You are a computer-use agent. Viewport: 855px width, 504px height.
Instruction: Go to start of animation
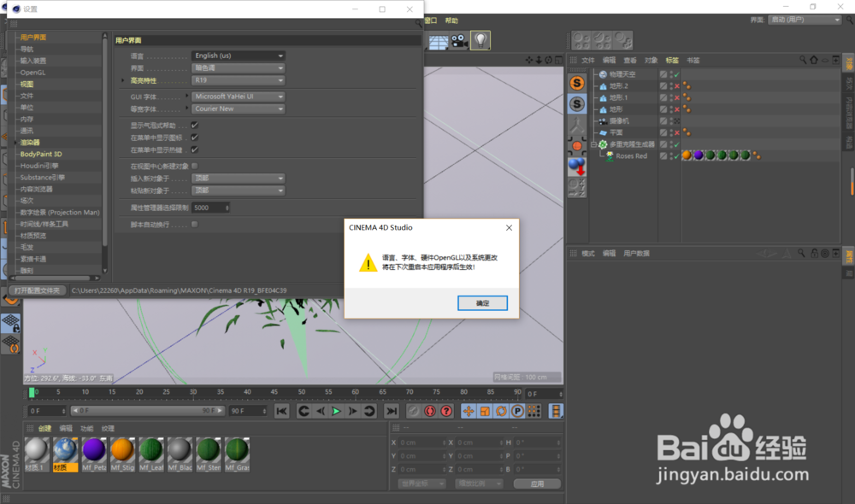[x=281, y=412]
